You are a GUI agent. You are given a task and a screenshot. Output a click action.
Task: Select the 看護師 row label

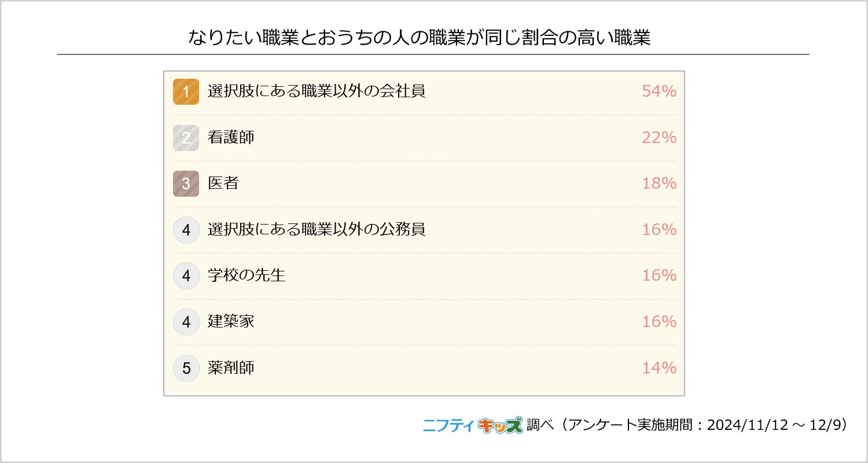pos(231,138)
